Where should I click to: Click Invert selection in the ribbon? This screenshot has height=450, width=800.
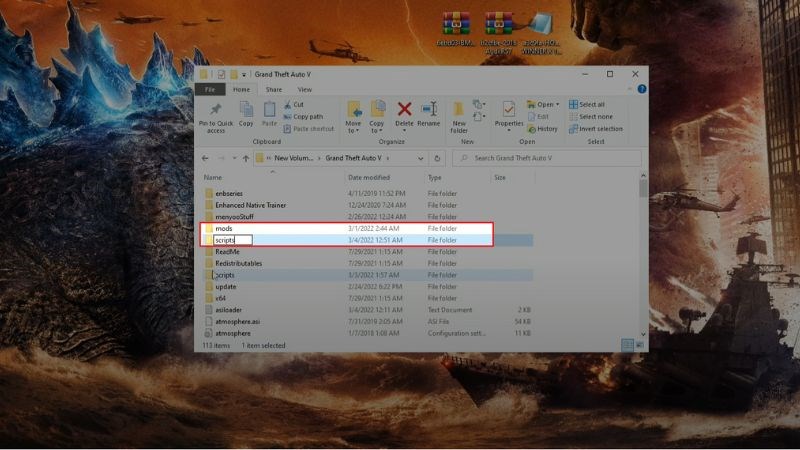point(596,129)
